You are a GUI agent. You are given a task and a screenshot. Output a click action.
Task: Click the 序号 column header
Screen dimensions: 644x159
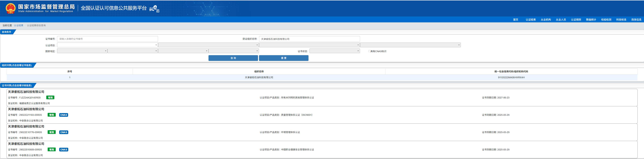click(70, 72)
